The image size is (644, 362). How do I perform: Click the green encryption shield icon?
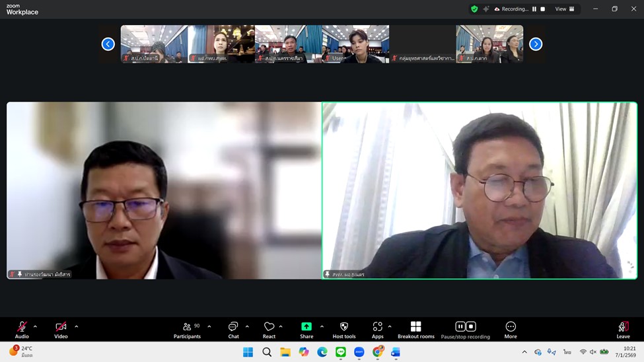pyautogui.click(x=474, y=9)
